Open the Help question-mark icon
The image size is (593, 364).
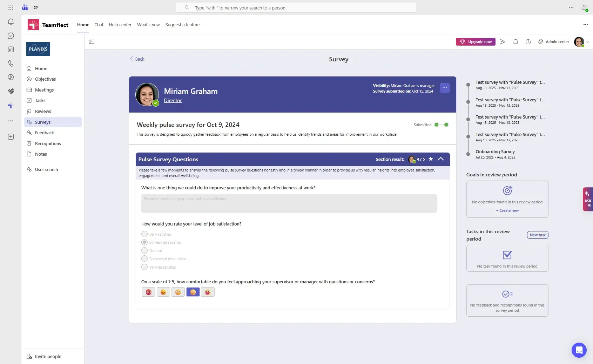tap(528, 42)
